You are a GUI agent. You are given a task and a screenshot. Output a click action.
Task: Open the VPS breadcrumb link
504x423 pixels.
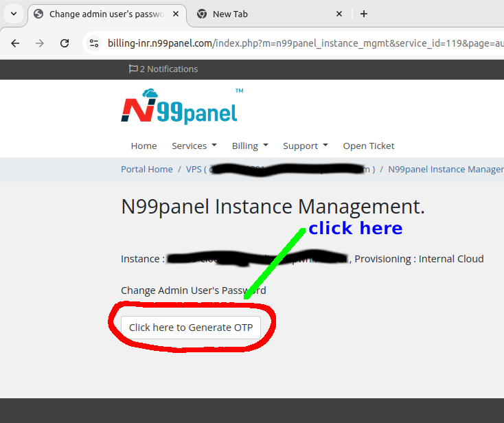point(195,169)
